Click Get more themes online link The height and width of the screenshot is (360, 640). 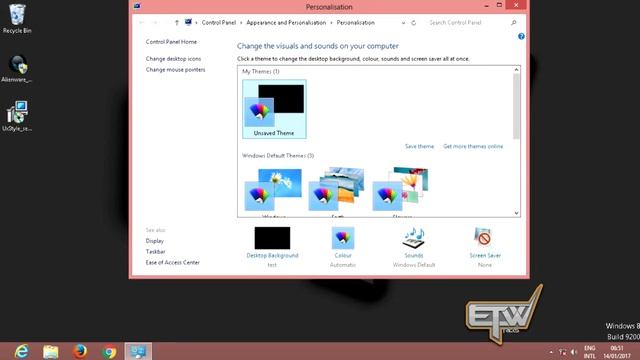pyautogui.click(x=473, y=146)
